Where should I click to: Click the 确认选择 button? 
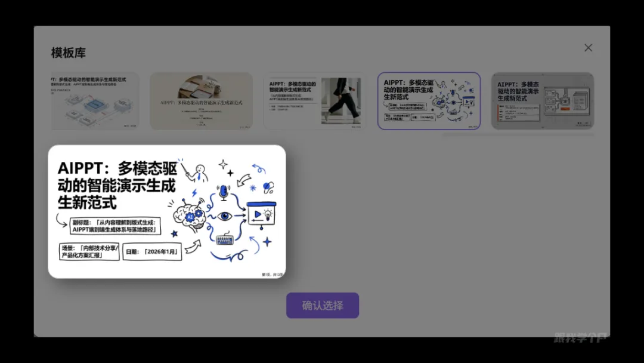pyautogui.click(x=323, y=306)
